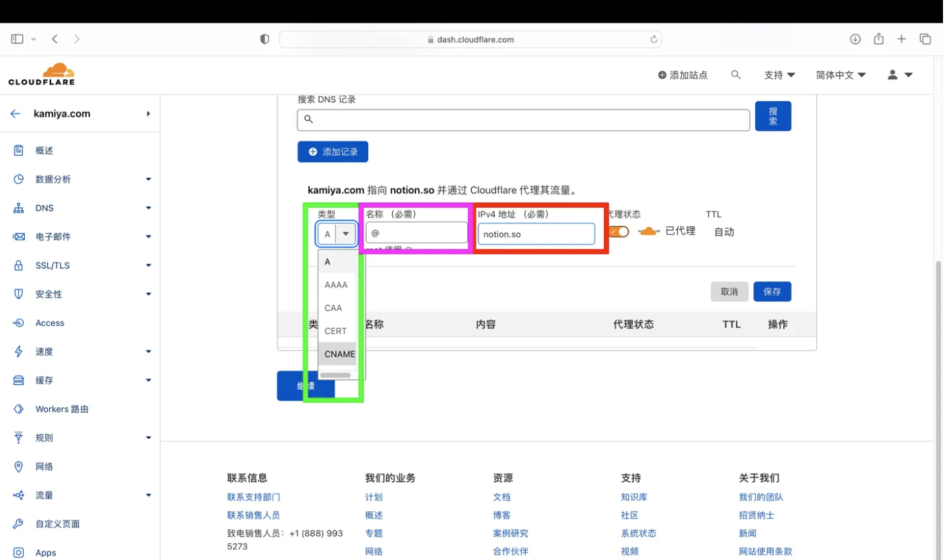Click the 添加记录 add record button
Viewport: 945px width, 560px height.
[x=332, y=152]
